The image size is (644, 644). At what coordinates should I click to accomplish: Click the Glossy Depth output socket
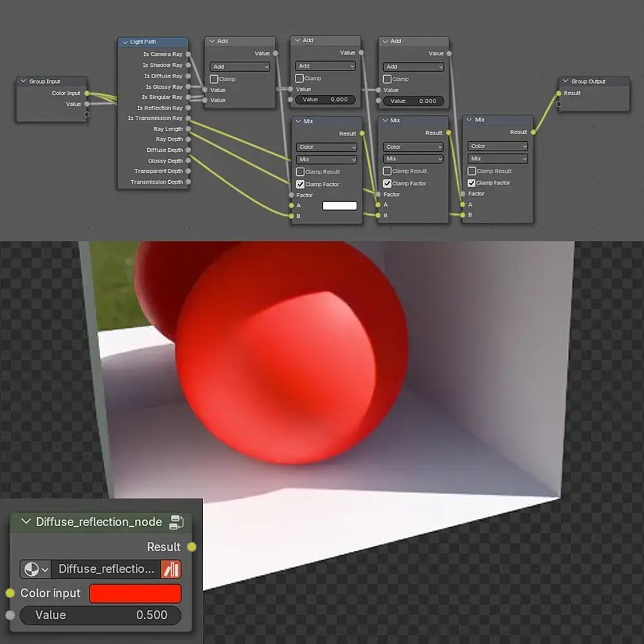pos(188,161)
